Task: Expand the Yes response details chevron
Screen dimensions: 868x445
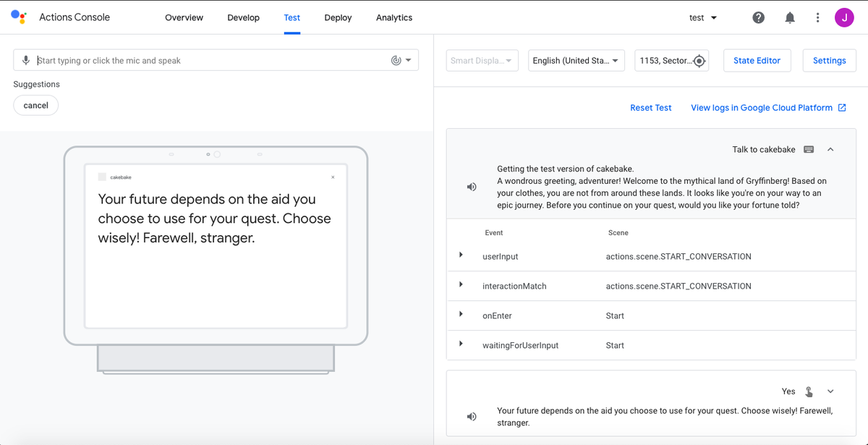Action: [x=830, y=391]
